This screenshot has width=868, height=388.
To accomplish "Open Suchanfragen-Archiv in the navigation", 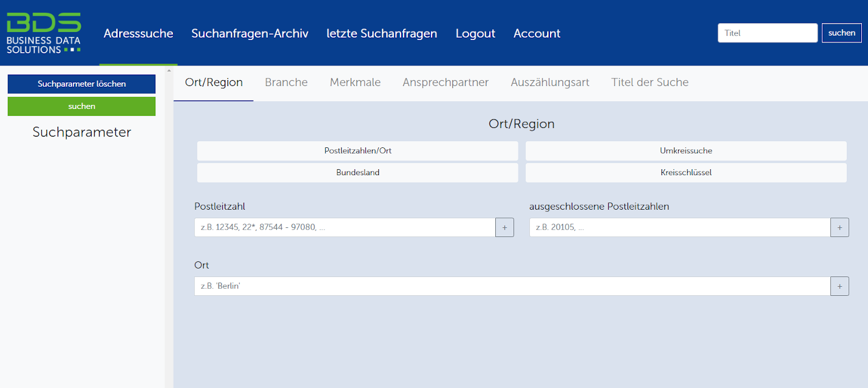I will pos(249,33).
